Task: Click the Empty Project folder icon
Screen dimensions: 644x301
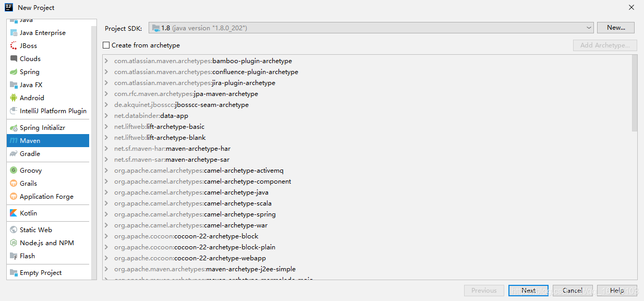Action: tap(14, 273)
